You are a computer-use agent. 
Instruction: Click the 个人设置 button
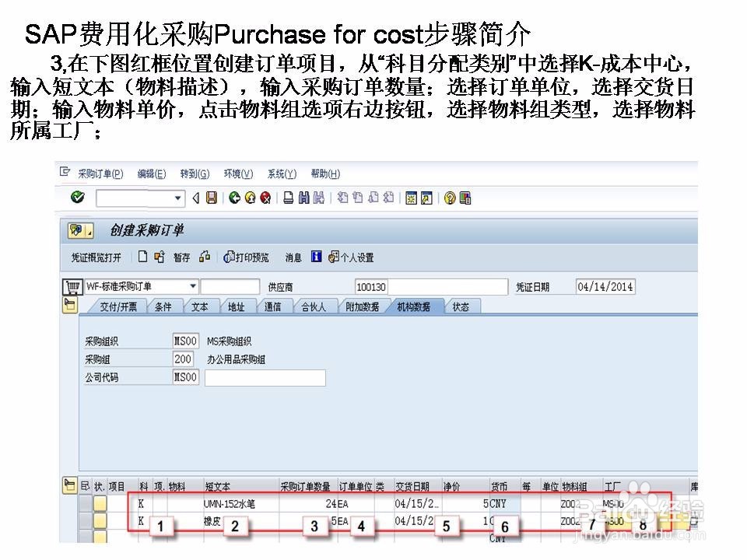coord(351,257)
